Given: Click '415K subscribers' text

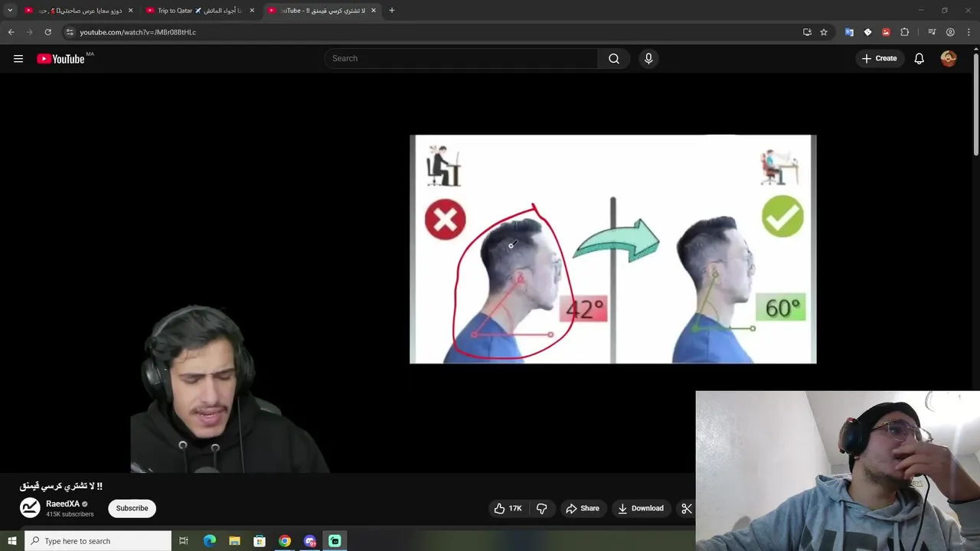Looking at the screenshot, I should (70, 514).
